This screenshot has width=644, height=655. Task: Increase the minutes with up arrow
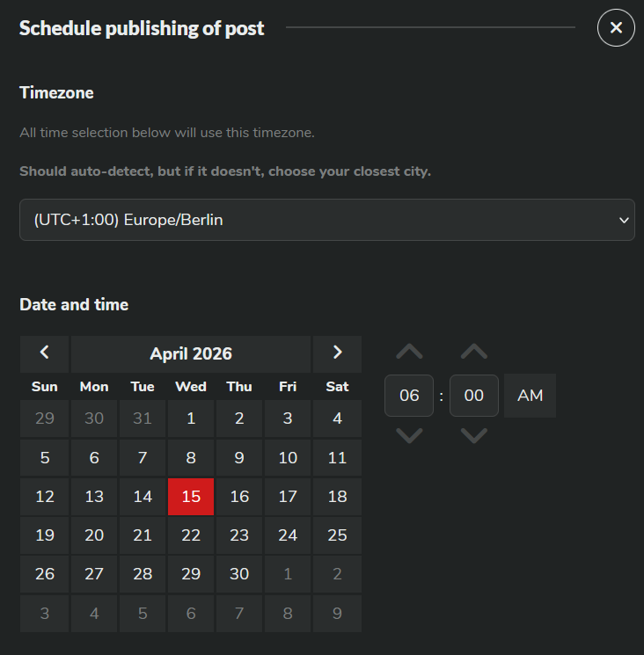pyautogui.click(x=474, y=352)
